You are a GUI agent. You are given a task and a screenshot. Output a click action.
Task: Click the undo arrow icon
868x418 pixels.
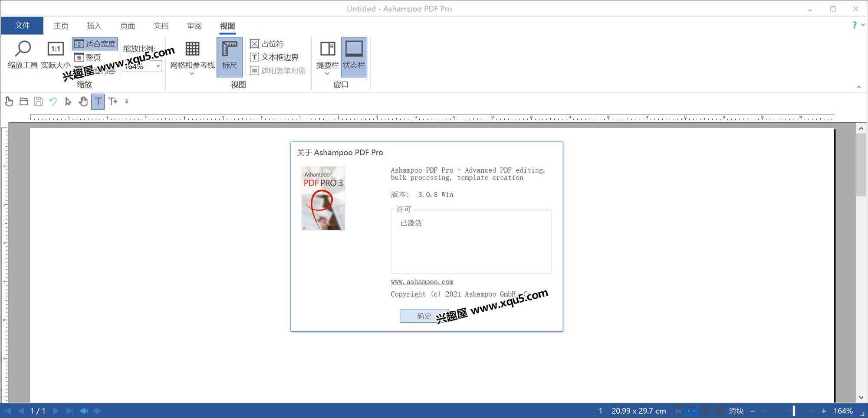[53, 101]
